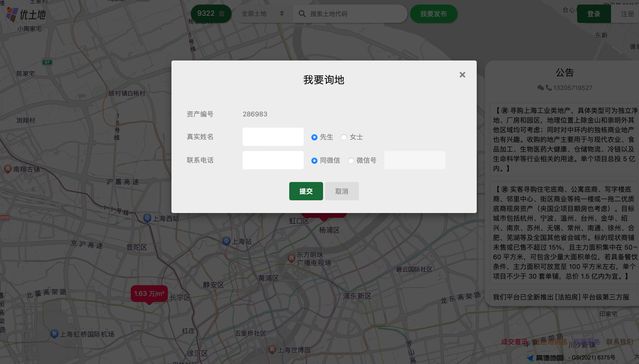Select the 先生 radio option
Screen dimensions: 639x364
[314, 137]
